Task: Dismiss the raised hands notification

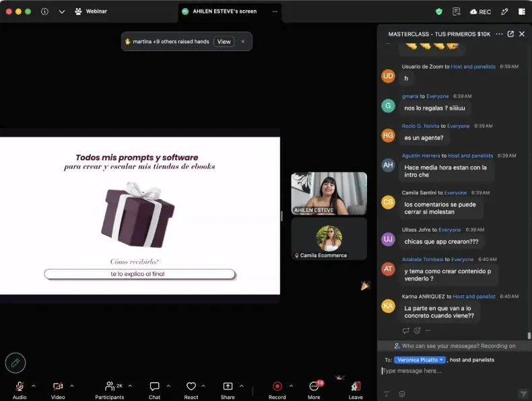Action: pos(243,41)
